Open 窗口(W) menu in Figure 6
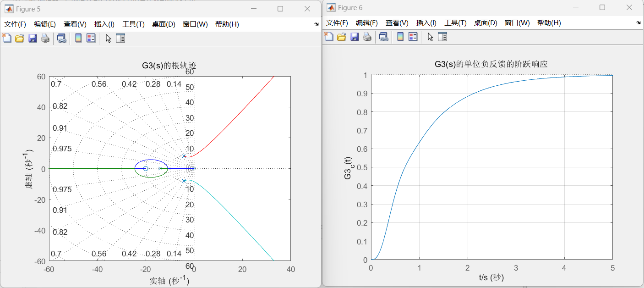The height and width of the screenshot is (288, 644). point(517,23)
